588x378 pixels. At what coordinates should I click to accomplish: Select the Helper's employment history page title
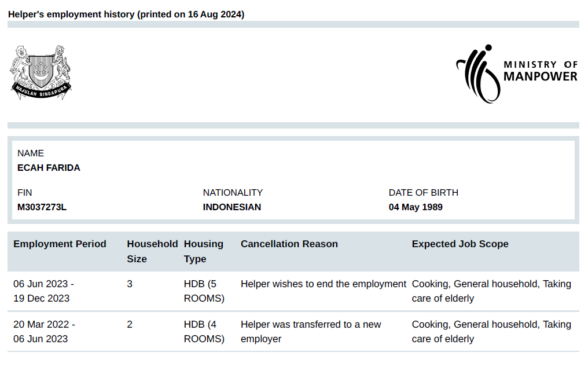click(126, 14)
